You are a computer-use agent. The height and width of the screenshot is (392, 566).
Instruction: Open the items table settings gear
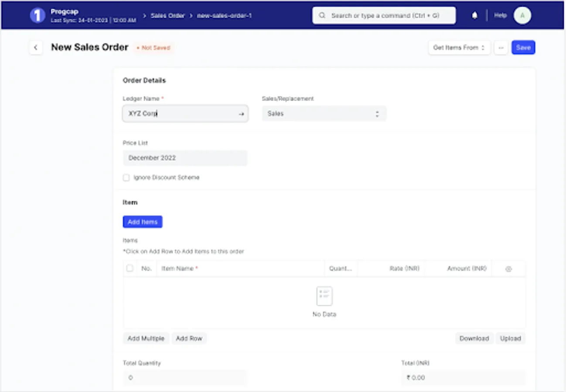click(508, 269)
